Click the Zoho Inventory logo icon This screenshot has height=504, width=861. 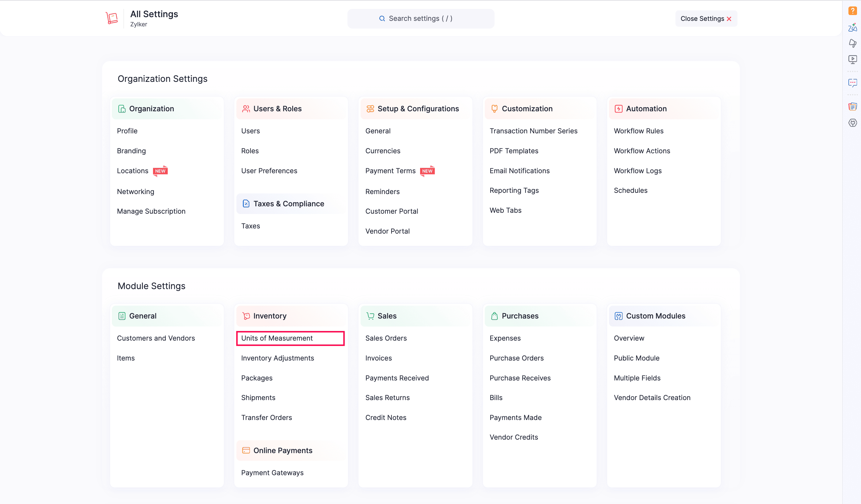[x=112, y=18]
